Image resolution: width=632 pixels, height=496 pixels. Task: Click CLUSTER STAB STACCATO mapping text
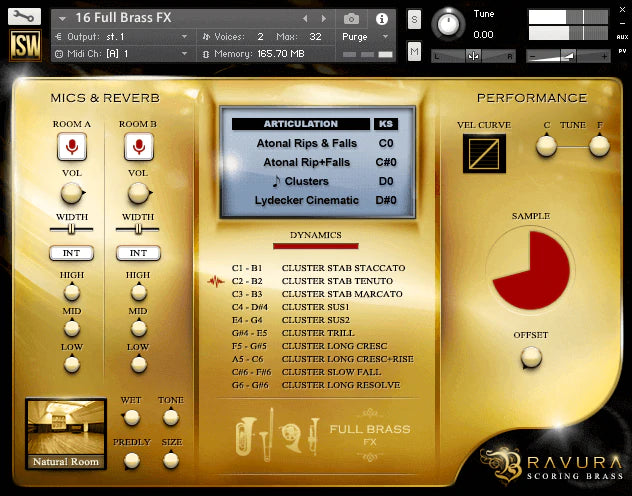pos(343,268)
